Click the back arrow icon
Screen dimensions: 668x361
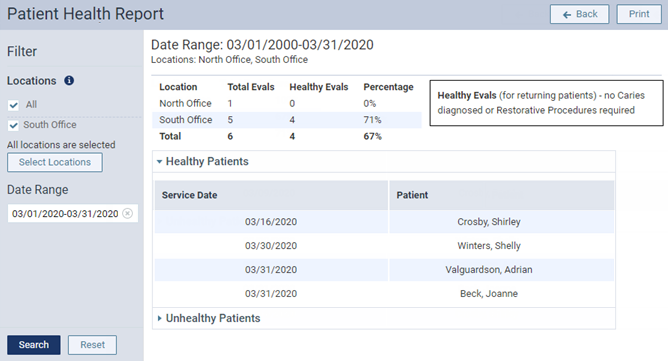point(567,15)
